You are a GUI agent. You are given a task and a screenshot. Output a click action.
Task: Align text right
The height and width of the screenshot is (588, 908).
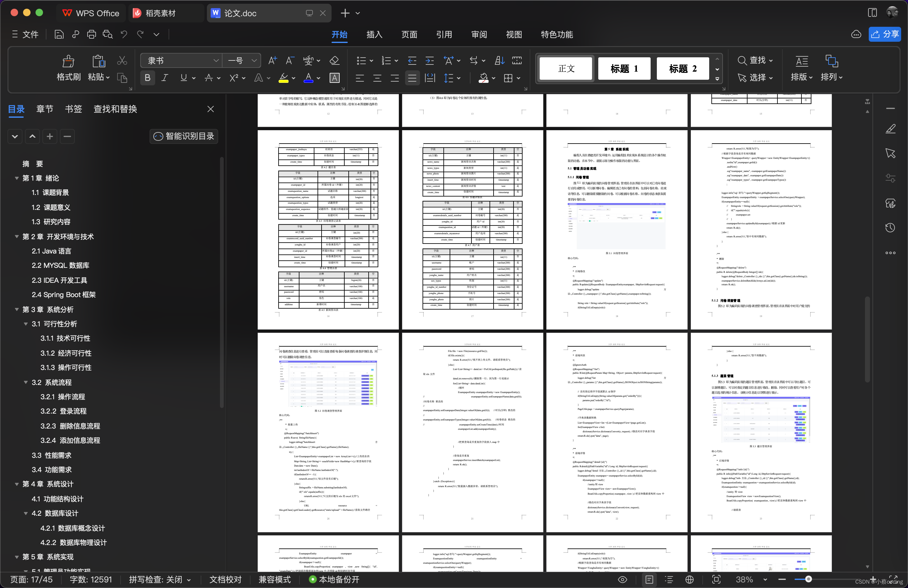pyautogui.click(x=395, y=78)
